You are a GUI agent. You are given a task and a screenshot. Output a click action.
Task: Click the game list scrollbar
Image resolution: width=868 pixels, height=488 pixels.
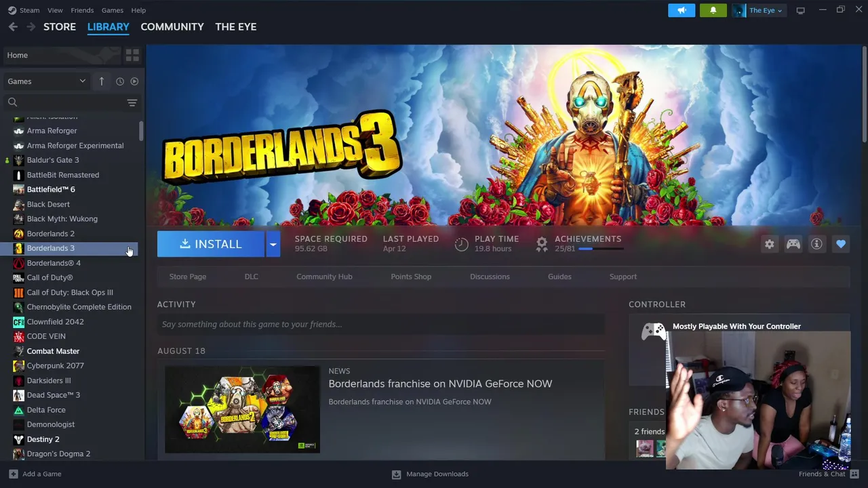click(141, 131)
